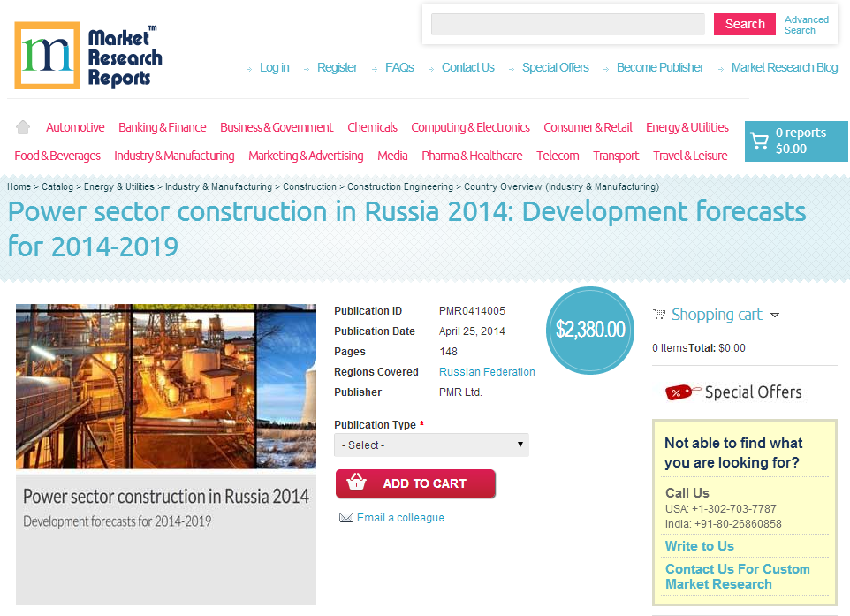The width and height of the screenshot is (850, 616).
Task: Click the Construction breadcrumb
Action: [309, 186]
